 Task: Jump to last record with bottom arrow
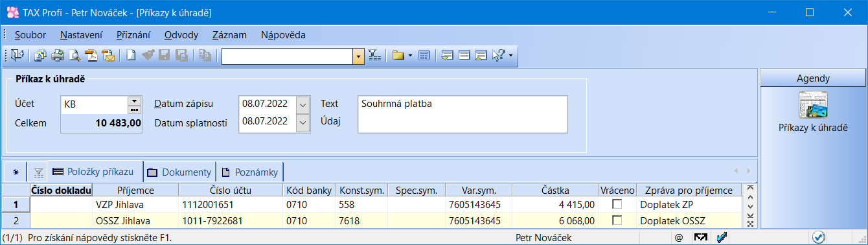click(751, 215)
